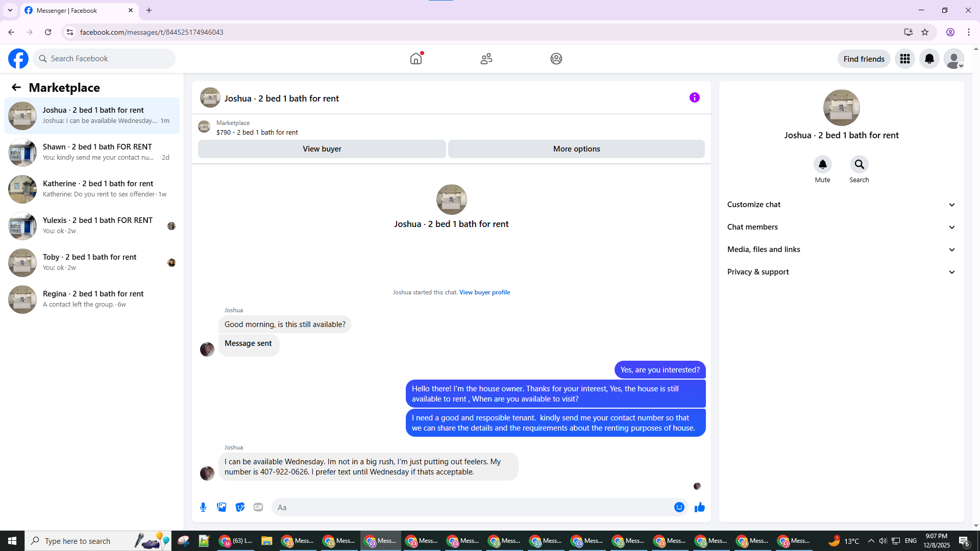
Task: Open Shawn's 2 bed 1 bath chat
Action: click(x=92, y=153)
